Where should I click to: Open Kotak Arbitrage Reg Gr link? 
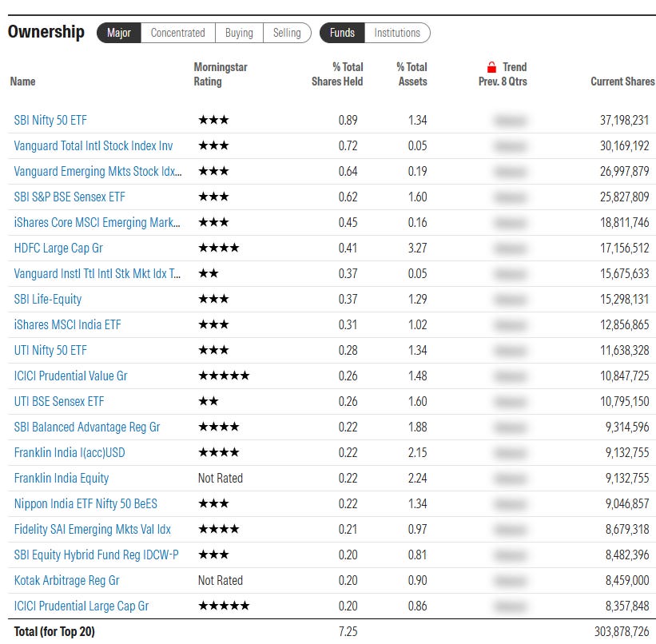(67, 580)
